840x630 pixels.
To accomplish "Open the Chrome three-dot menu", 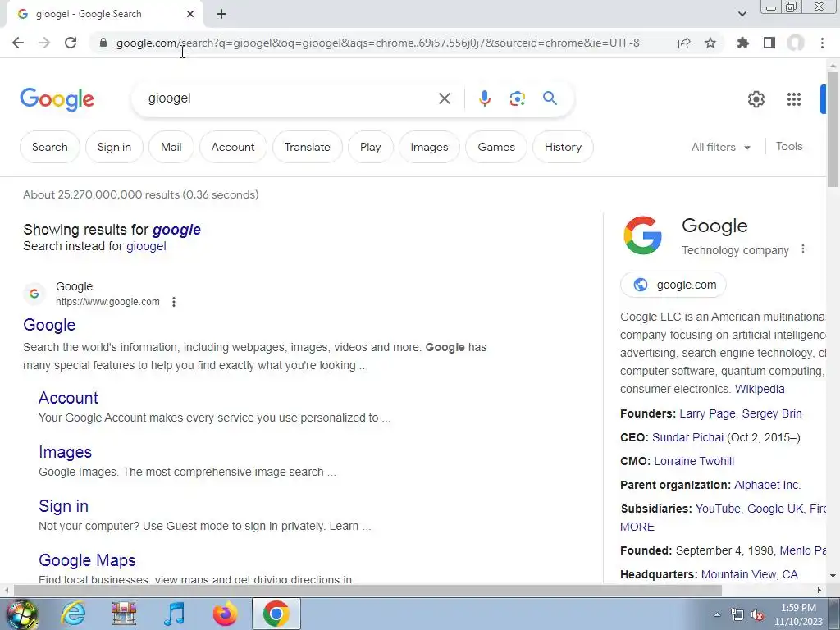I will click(x=822, y=43).
